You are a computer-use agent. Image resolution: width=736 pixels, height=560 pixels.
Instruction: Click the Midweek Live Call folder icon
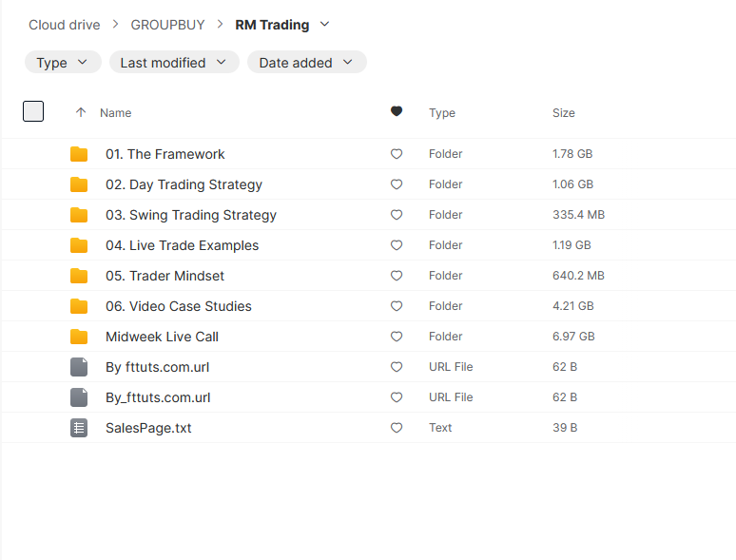point(79,337)
